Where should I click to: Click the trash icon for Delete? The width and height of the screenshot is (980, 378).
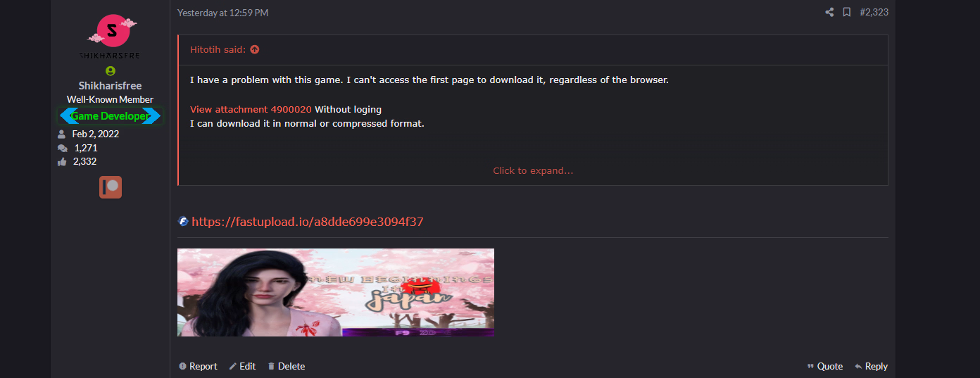271,366
